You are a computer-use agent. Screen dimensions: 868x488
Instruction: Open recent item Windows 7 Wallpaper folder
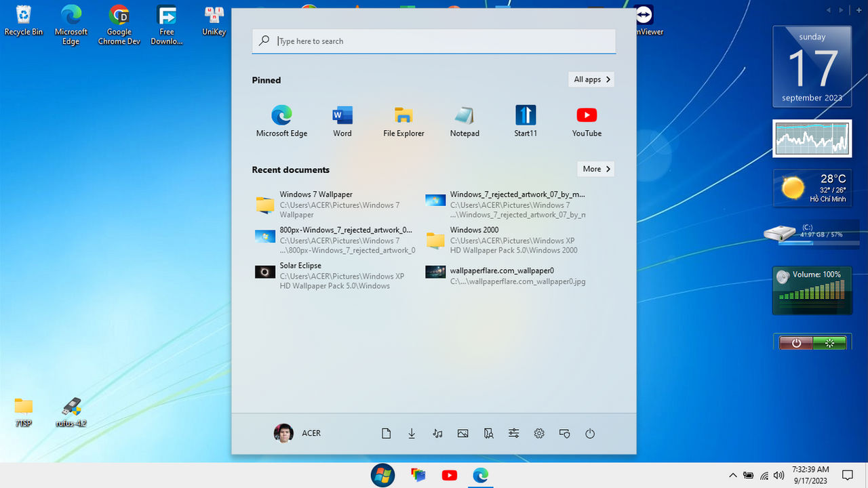(335, 205)
